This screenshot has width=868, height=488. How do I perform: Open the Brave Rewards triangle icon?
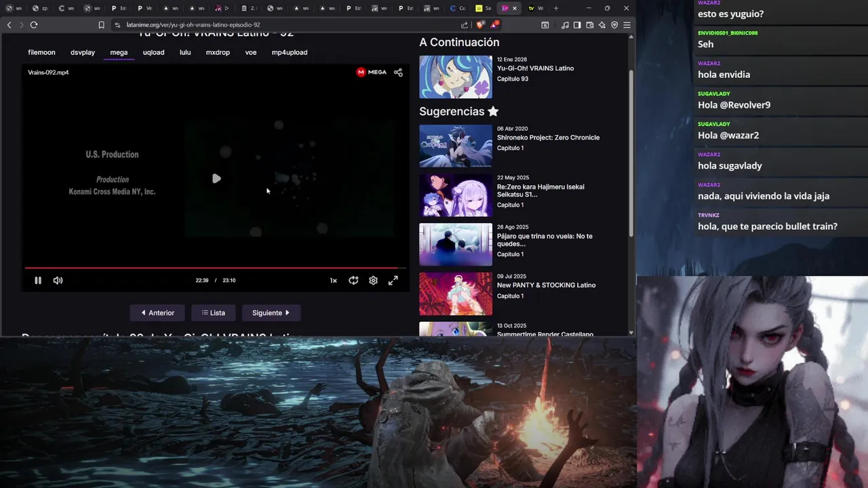point(494,25)
